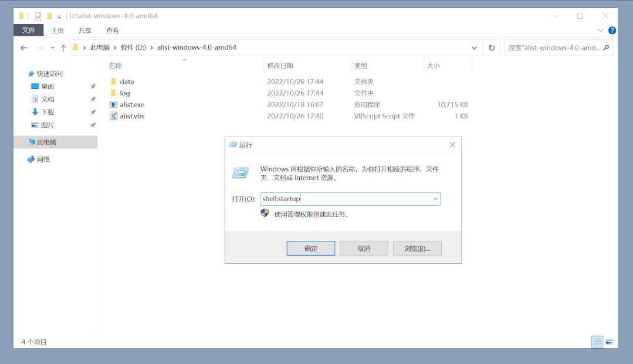Screen dimensions: 633x364
Task: Click the pin icon beside 下载
Action: (93, 112)
